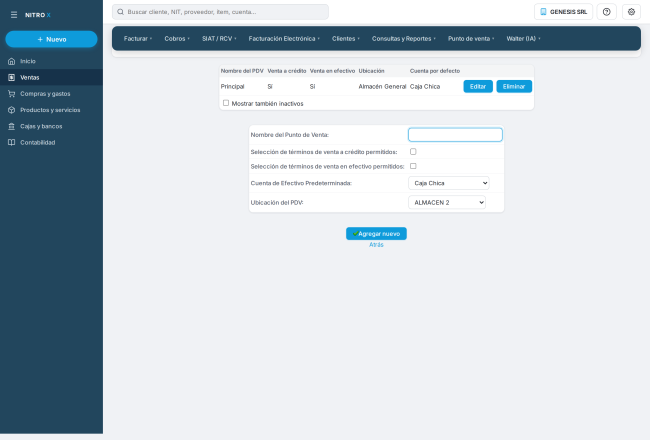Image resolution: width=650 pixels, height=440 pixels.
Task: Click the GENESIS SRL company icon
Action: [x=543, y=12]
